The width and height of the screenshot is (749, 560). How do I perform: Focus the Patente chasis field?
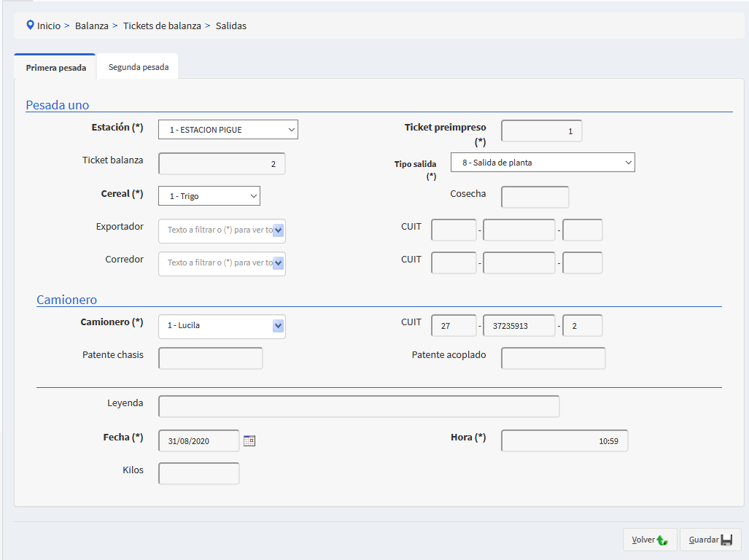pos(210,359)
